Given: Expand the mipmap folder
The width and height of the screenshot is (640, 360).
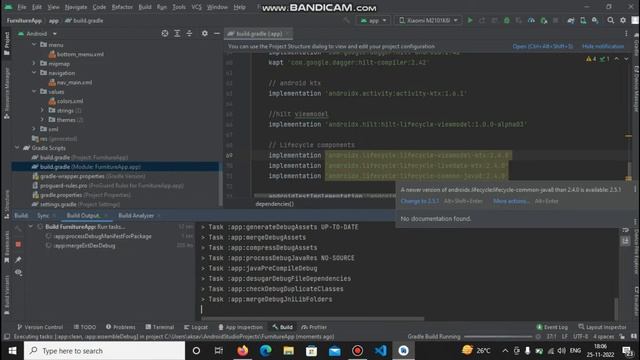Looking at the screenshot, I should [x=34, y=63].
